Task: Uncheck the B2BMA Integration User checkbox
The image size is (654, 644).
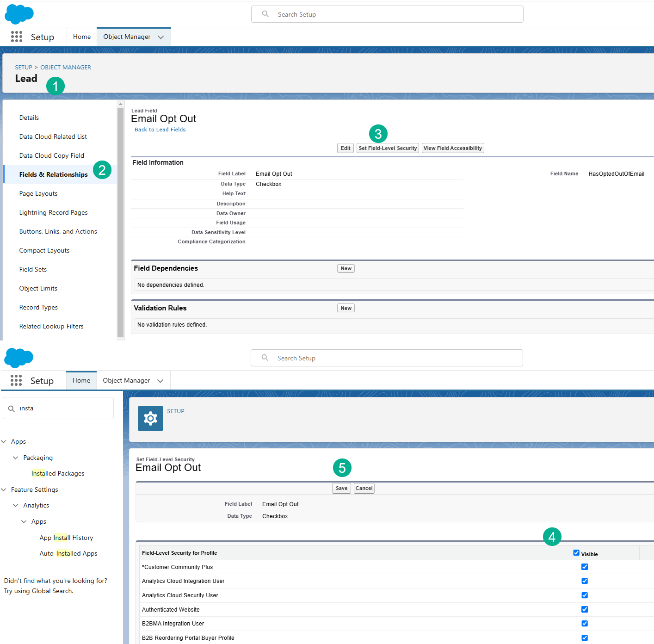Action: tap(585, 623)
